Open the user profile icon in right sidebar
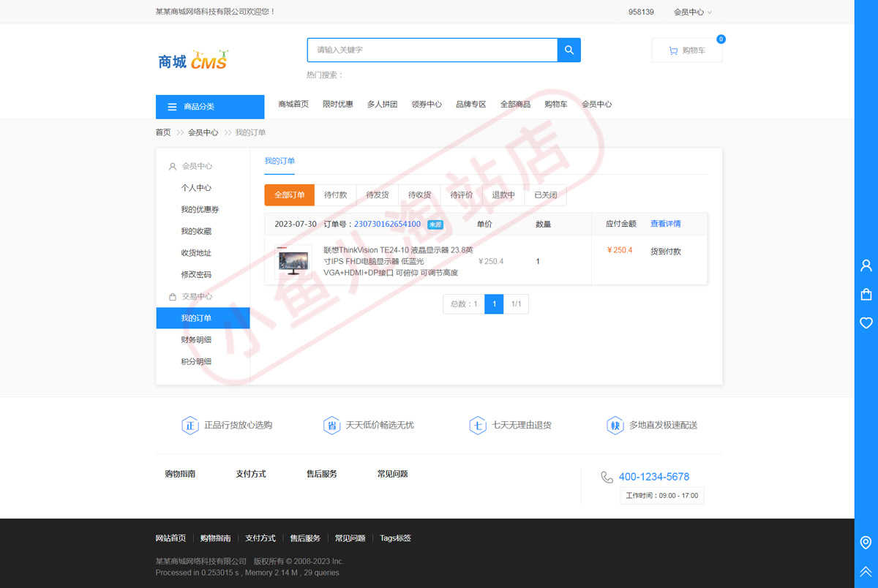This screenshot has width=878, height=588. point(866,265)
